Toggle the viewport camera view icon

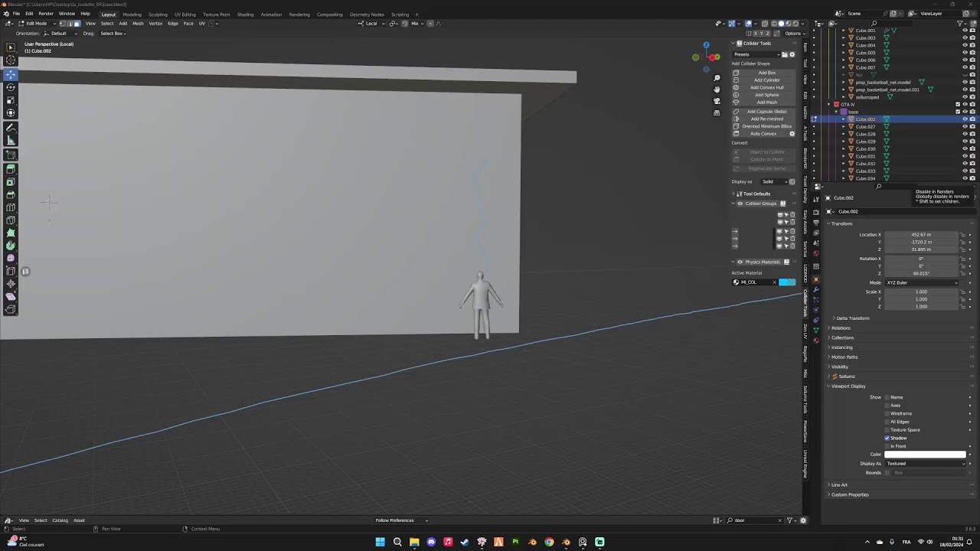[x=717, y=101]
